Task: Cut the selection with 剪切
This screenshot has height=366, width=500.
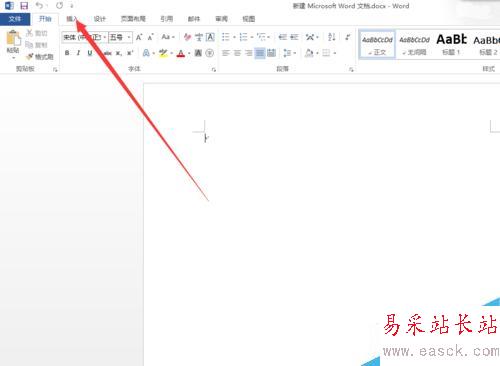Action: point(37,33)
